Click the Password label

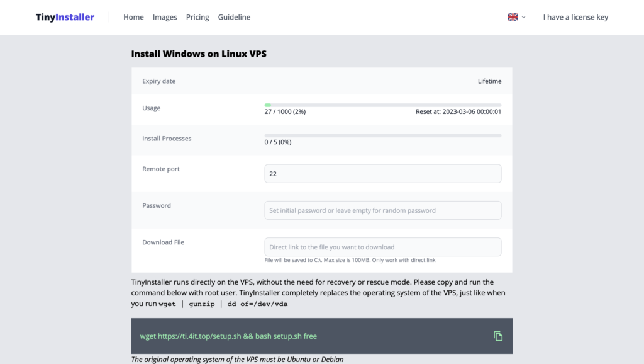pyautogui.click(x=157, y=205)
